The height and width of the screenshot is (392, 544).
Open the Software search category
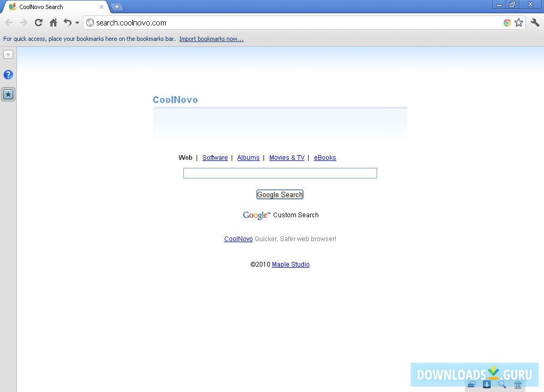pyautogui.click(x=215, y=158)
